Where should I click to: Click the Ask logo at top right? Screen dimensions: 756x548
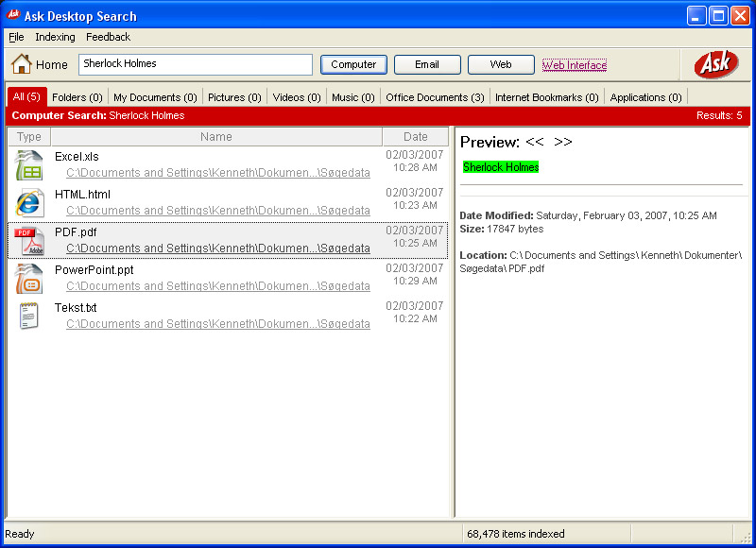tap(716, 64)
